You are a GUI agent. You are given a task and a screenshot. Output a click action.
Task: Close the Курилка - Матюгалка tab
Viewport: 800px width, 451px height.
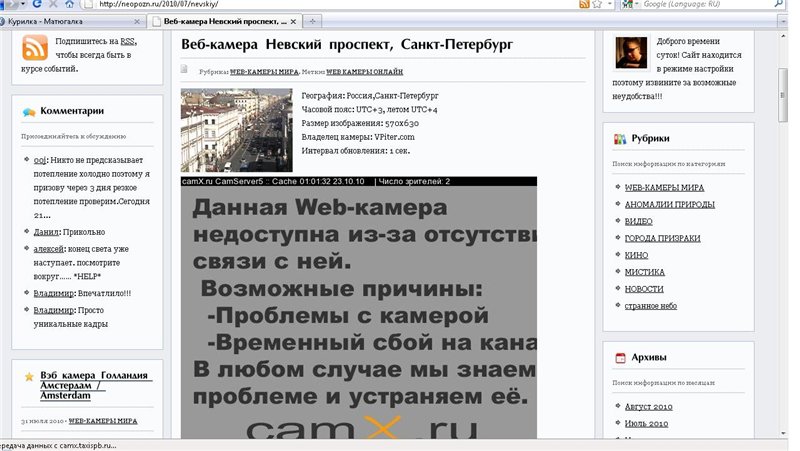point(137,21)
